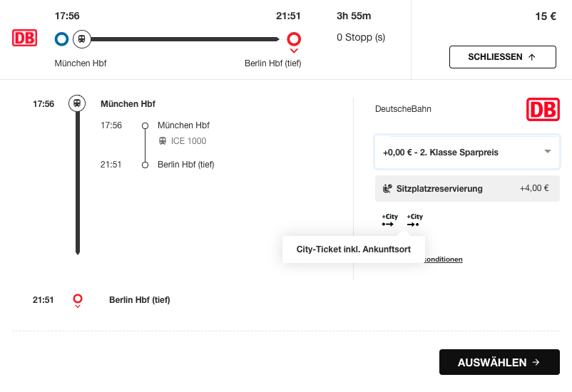Screen dimensions: 572x392
Task: Click the large DB logo beside DeutscheBahn
Action: pos(543,110)
